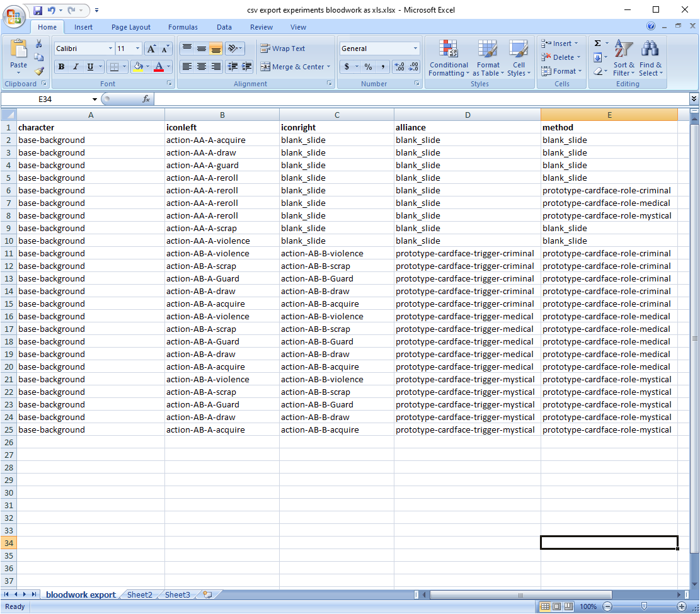Apply red font color
700x614 pixels.
tap(159, 67)
